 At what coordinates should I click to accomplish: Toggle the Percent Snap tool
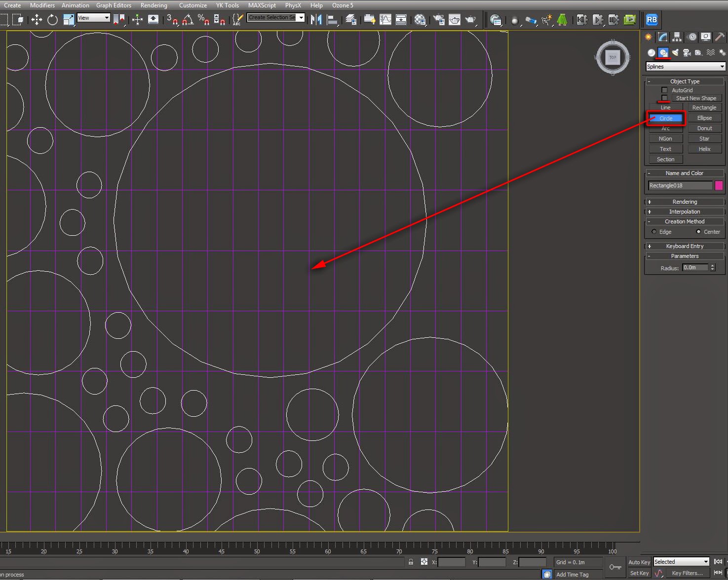(x=203, y=20)
